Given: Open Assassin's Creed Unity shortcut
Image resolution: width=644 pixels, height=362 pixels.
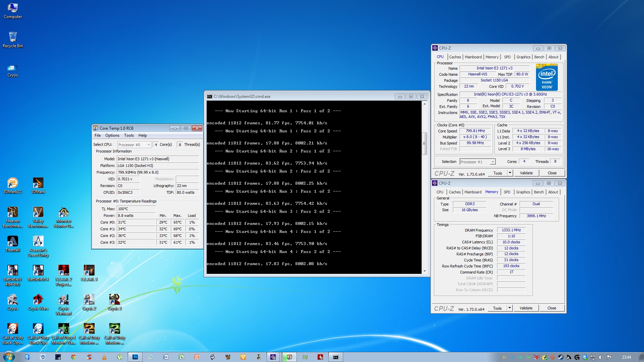Looking at the screenshot, I should tap(38, 246).
